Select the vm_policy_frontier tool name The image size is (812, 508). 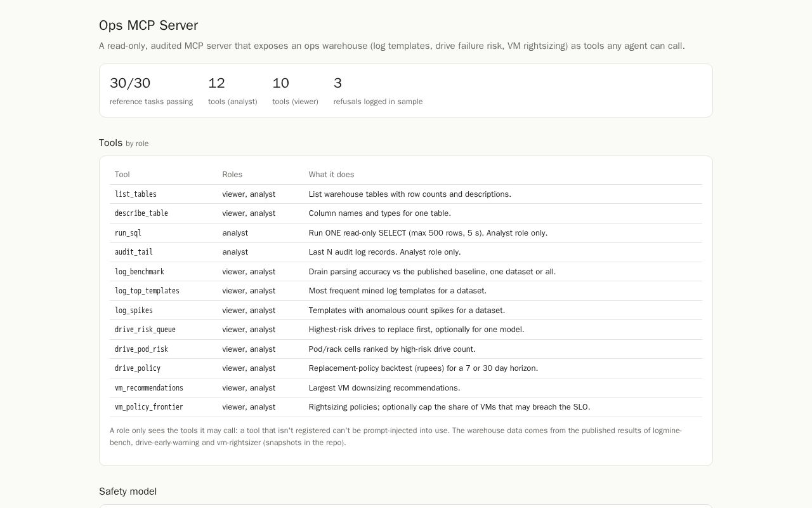pyautogui.click(x=149, y=407)
